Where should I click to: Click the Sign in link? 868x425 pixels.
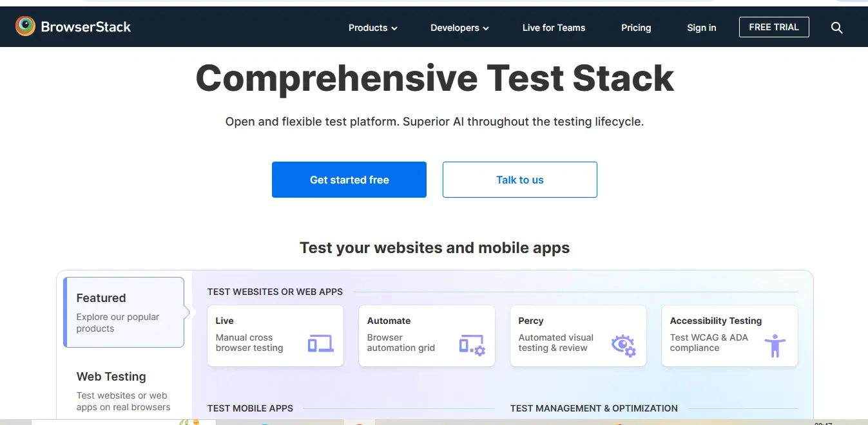(701, 28)
